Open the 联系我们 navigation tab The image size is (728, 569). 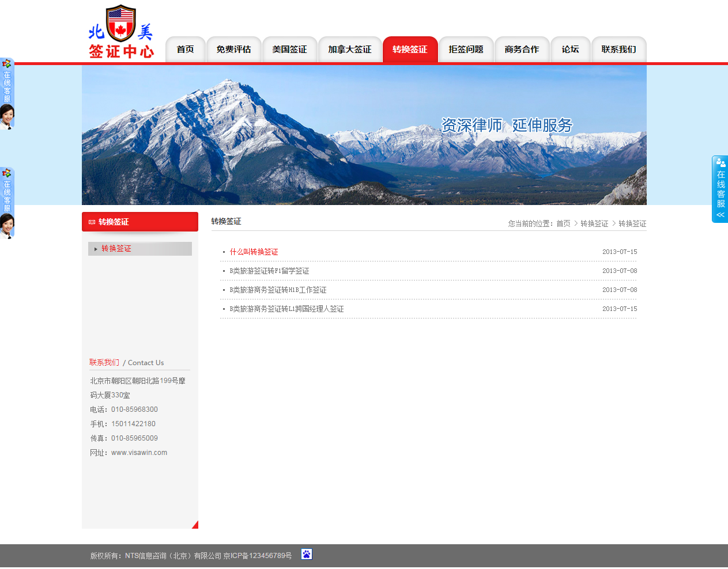618,50
